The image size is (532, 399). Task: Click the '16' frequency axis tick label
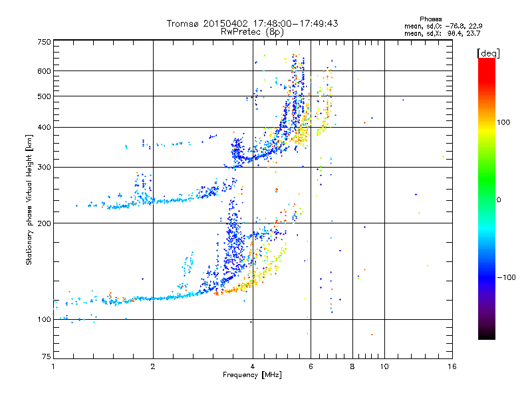pos(452,366)
